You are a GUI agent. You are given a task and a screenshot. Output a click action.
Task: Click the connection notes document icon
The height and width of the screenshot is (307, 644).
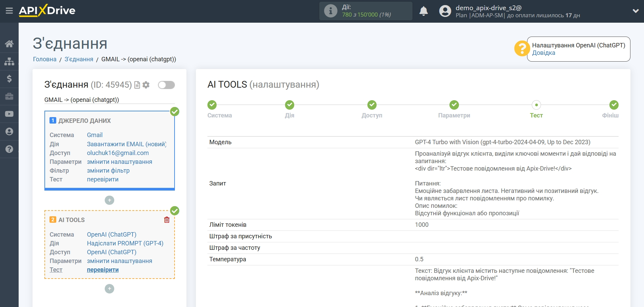tap(137, 85)
